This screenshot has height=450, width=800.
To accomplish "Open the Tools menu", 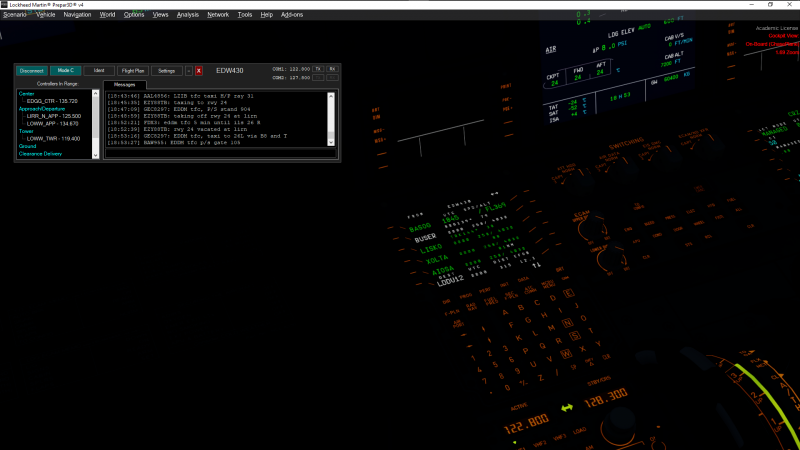I will 245,15.
